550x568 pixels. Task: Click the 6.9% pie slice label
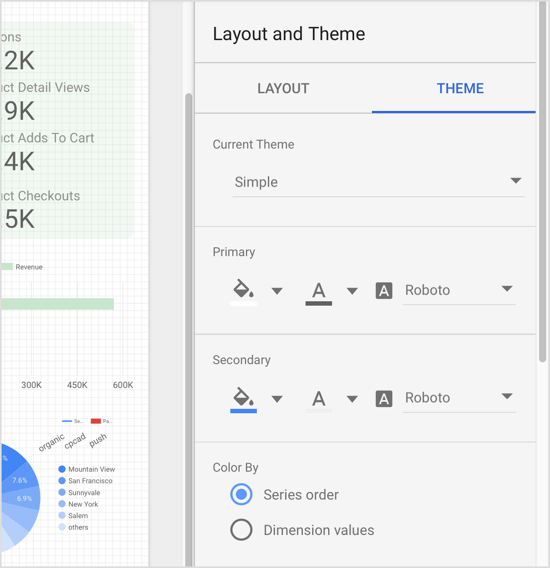(x=24, y=498)
